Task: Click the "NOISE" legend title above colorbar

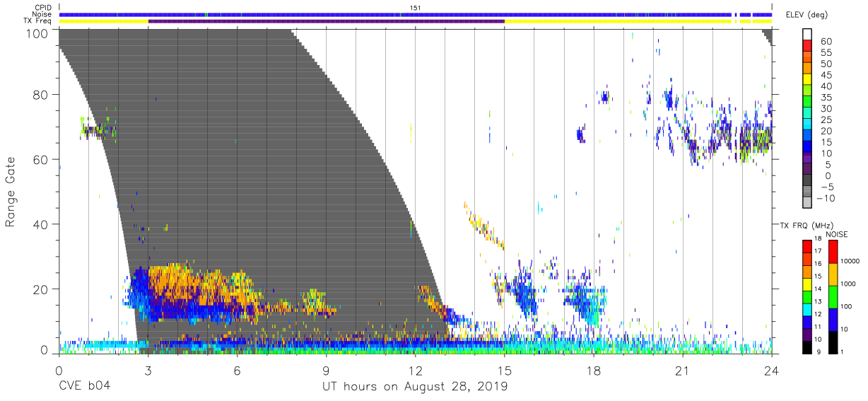Action: point(837,234)
